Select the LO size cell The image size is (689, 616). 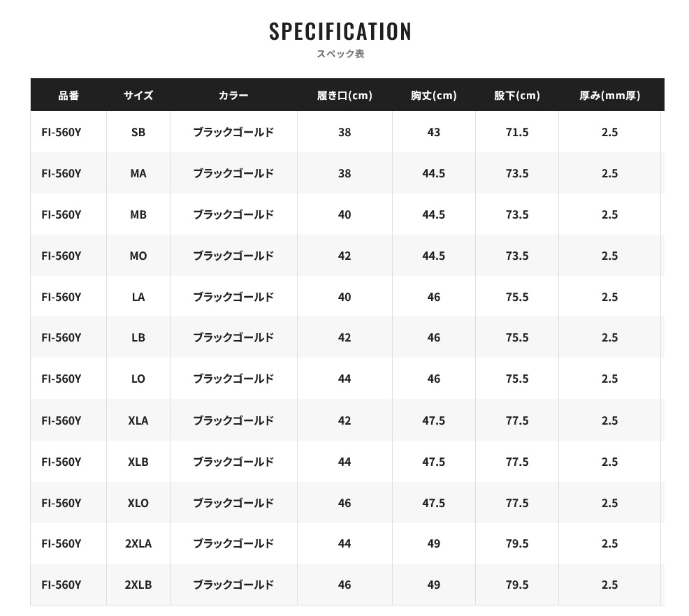pyautogui.click(x=138, y=379)
